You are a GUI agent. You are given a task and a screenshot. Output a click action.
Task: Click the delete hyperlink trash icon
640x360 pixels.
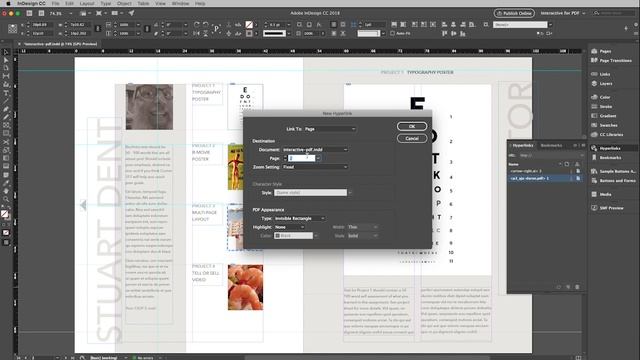tap(577, 287)
